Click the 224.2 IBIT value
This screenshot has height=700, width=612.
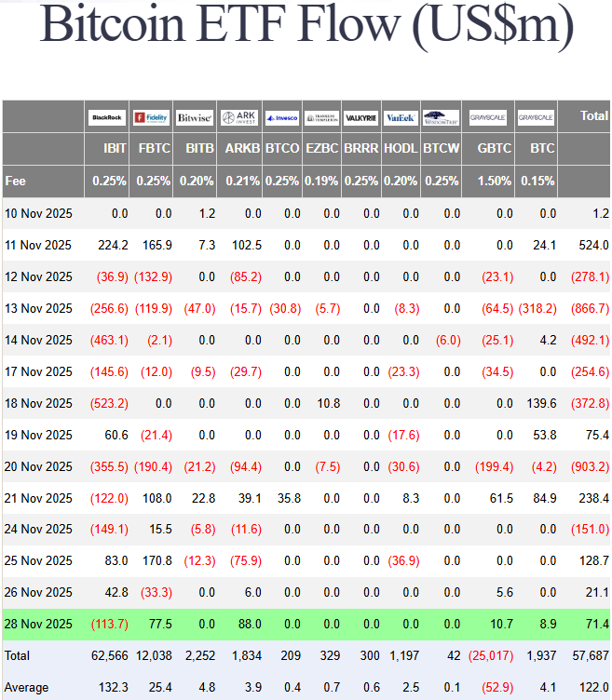click(x=113, y=245)
